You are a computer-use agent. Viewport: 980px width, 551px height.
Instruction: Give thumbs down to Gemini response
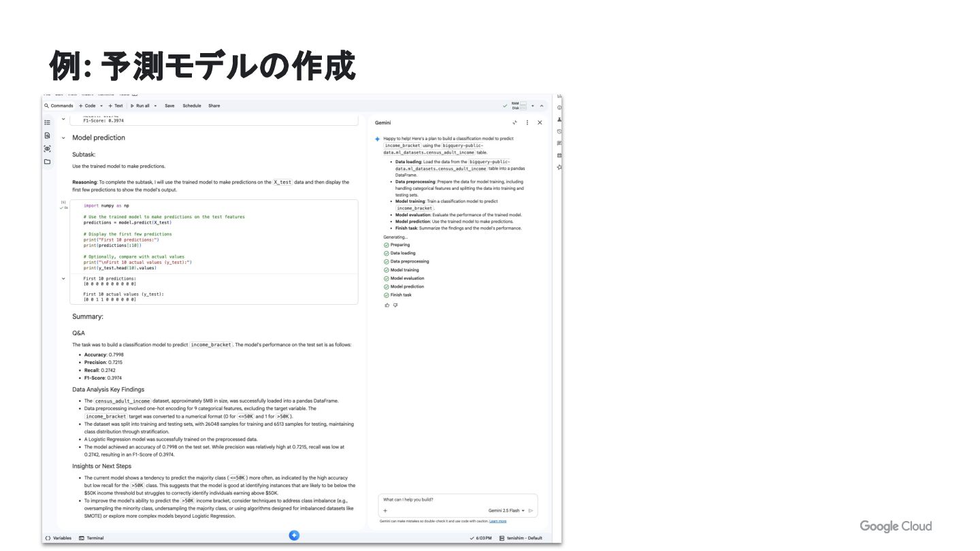[395, 305]
